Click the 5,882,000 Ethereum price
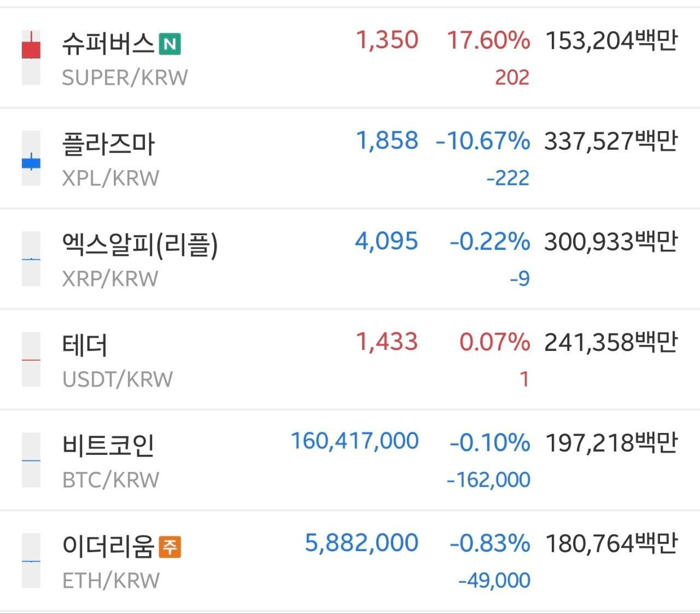Image resolution: width=700 pixels, height=614 pixels. [x=361, y=543]
